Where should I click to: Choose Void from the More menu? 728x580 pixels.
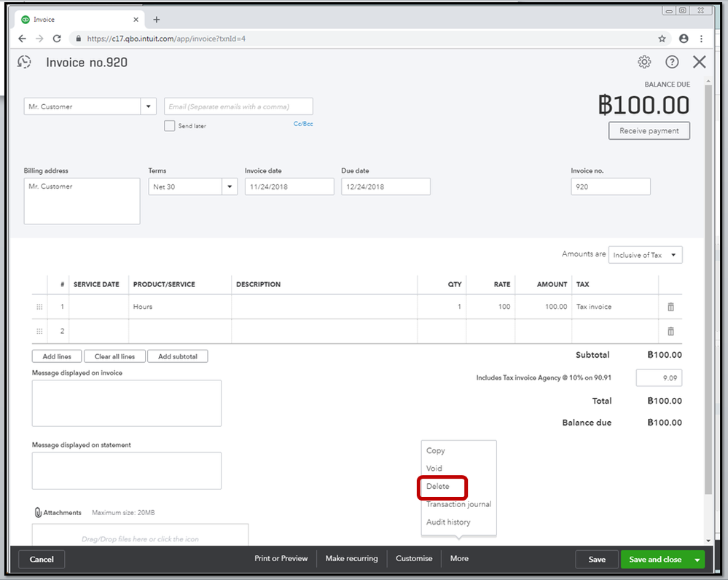pyautogui.click(x=434, y=468)
